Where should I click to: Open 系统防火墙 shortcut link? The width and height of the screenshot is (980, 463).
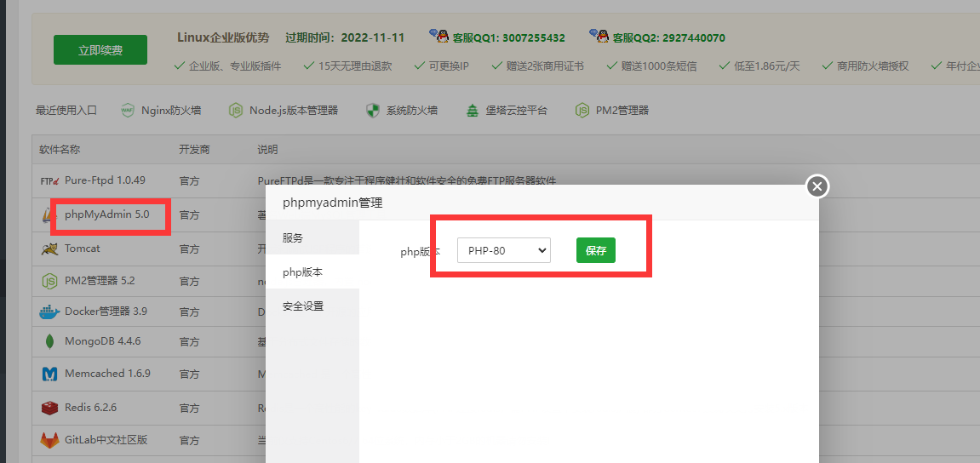412,111
